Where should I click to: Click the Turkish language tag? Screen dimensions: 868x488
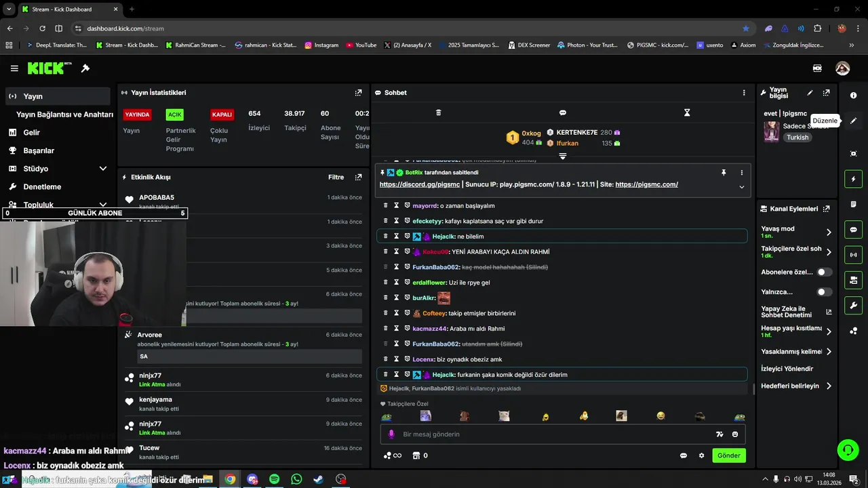(x=797, y=138)
